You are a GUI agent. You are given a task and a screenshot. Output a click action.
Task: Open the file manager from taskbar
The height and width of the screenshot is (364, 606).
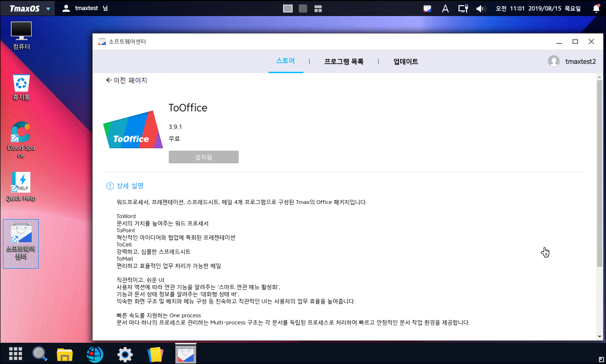tap(65, 354)
